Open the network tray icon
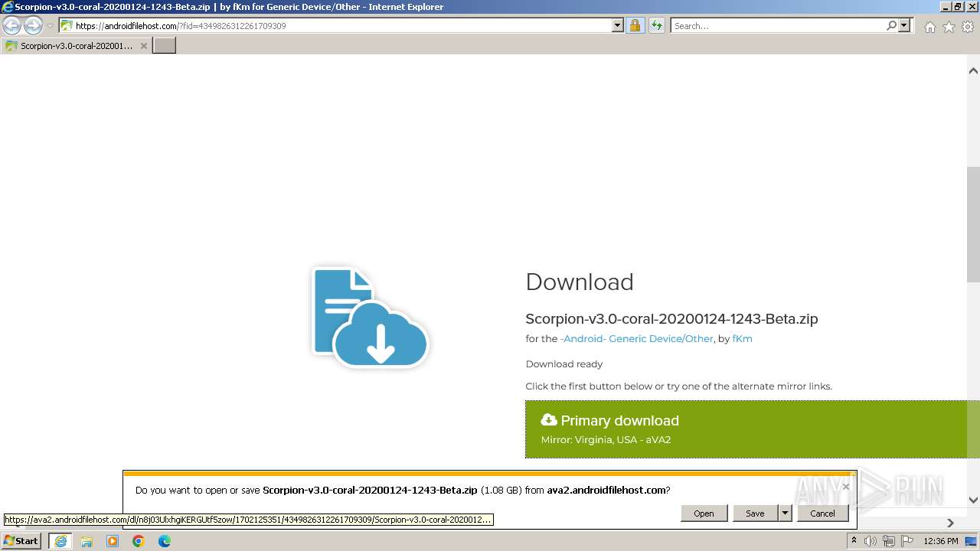The width and height of the screenshot is (980, 551). (x=889, y=541)
